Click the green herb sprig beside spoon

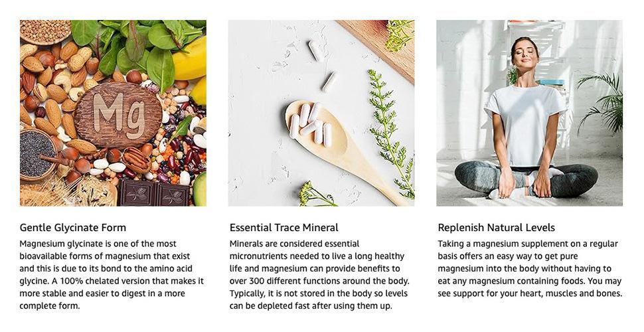click(x=390, y=131)
